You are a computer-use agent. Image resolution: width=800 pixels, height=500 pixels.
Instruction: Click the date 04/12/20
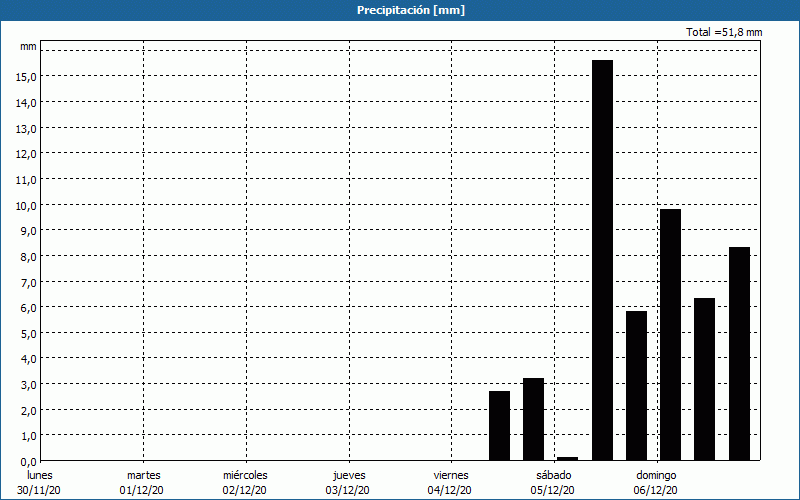click(x=449, y=490)
